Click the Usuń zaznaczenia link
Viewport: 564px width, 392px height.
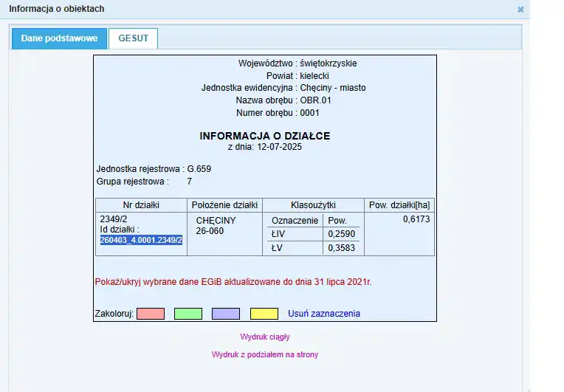[x=323, y=314]
